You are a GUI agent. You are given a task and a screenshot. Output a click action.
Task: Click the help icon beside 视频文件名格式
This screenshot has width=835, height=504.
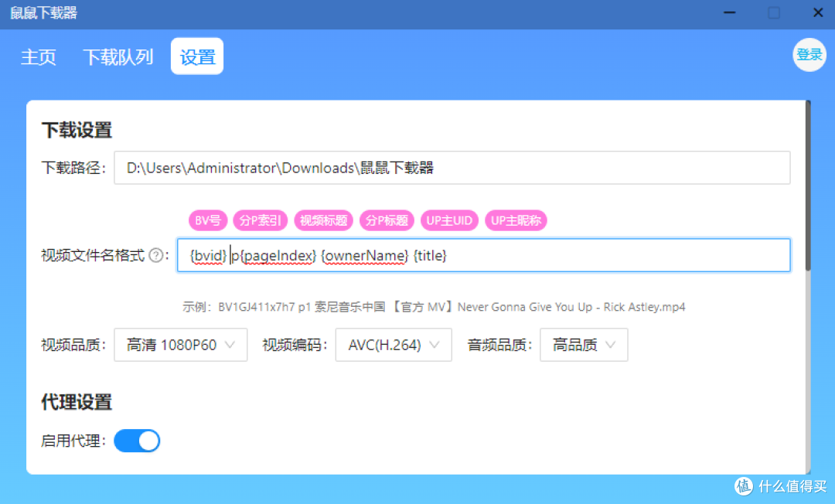(x=156, y=255)
